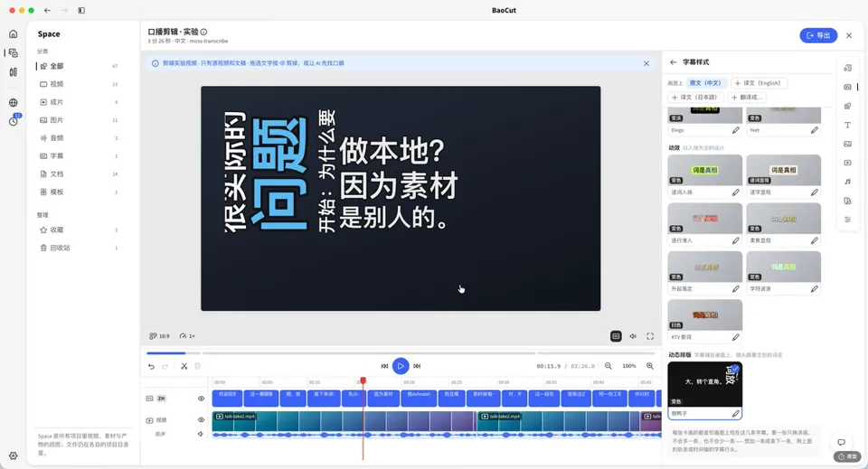Undo the last edit
The image size is (868, 469).
pyautogui.click(x=151, y=366)
